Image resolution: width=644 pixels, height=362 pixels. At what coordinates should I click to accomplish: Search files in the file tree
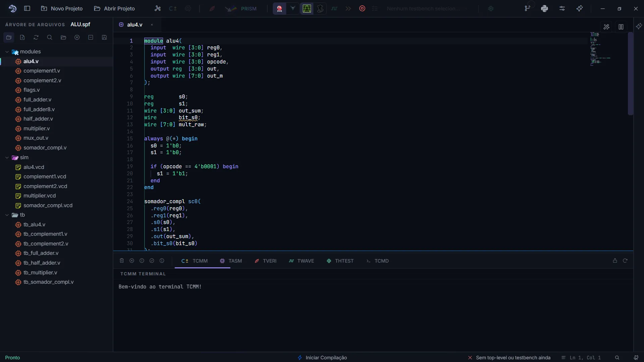pos(50,37)
